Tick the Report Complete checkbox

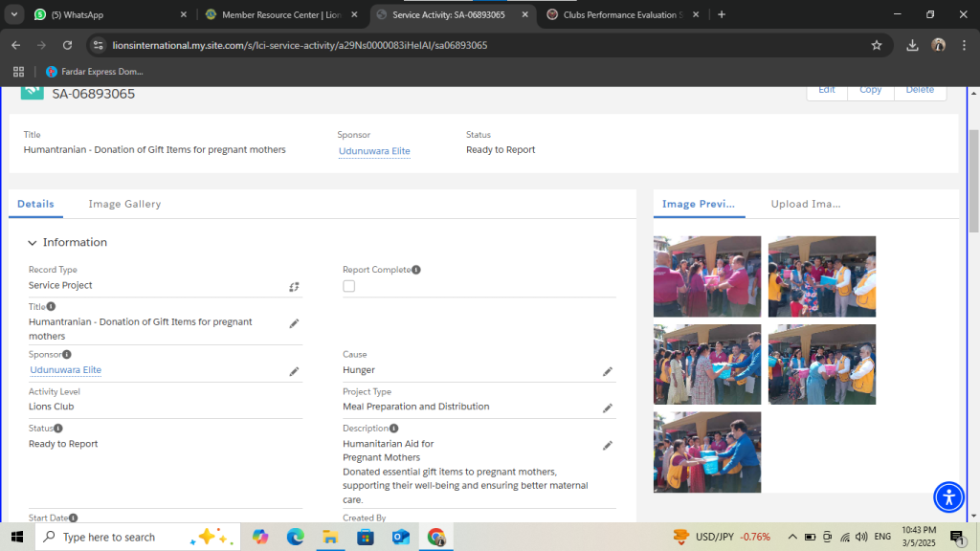(x=348, y=286)
